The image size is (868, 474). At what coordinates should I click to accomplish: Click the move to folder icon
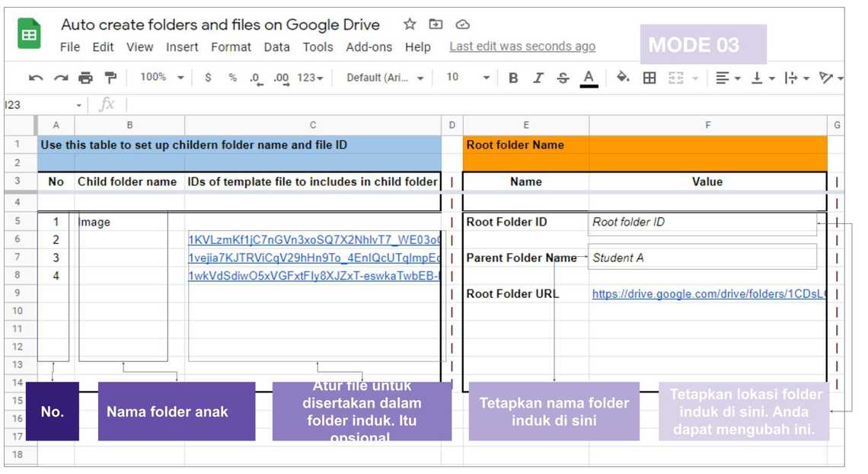click(x=436, y=24)
